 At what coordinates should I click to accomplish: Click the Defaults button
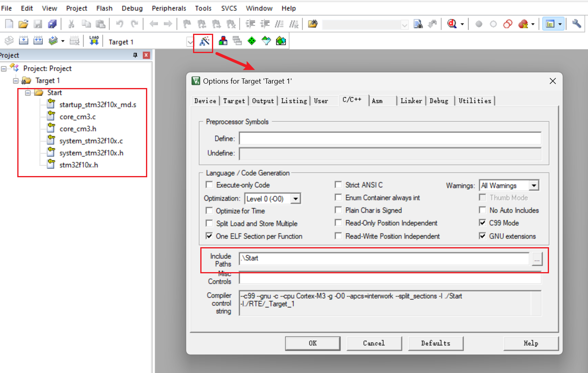tap(436, 343)
